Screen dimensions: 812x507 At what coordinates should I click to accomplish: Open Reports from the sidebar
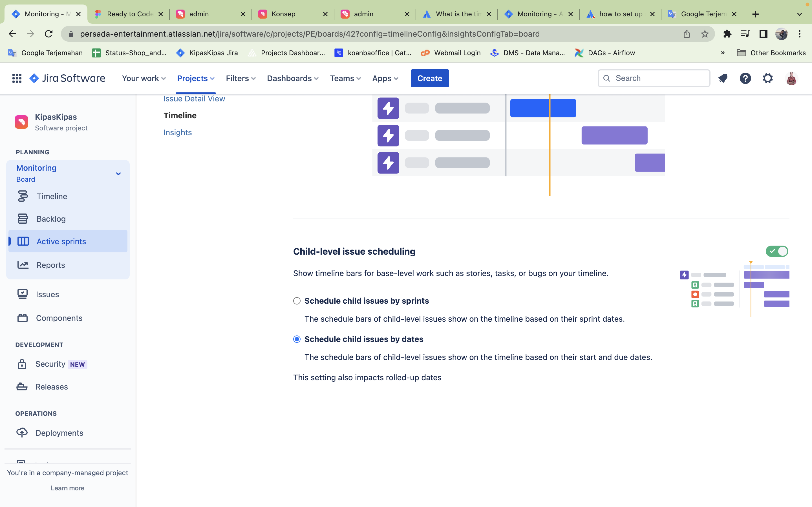click(x=50, y=265)
